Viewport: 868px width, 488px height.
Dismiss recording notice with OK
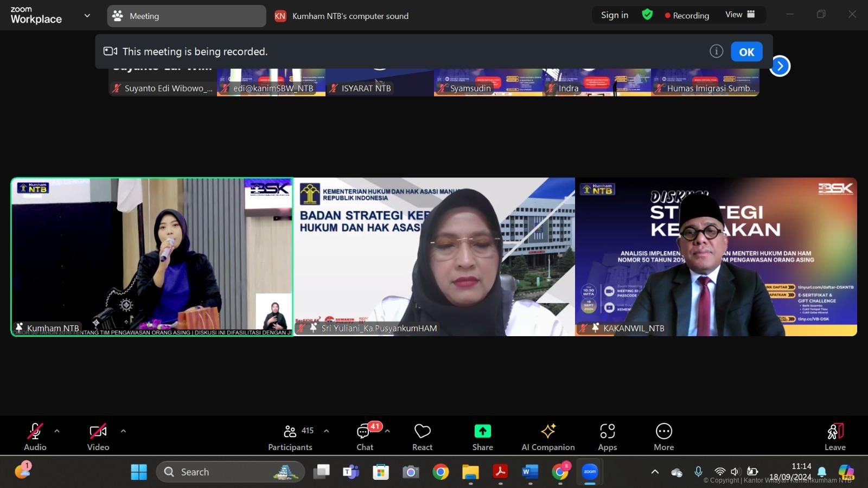coord(746,52)
